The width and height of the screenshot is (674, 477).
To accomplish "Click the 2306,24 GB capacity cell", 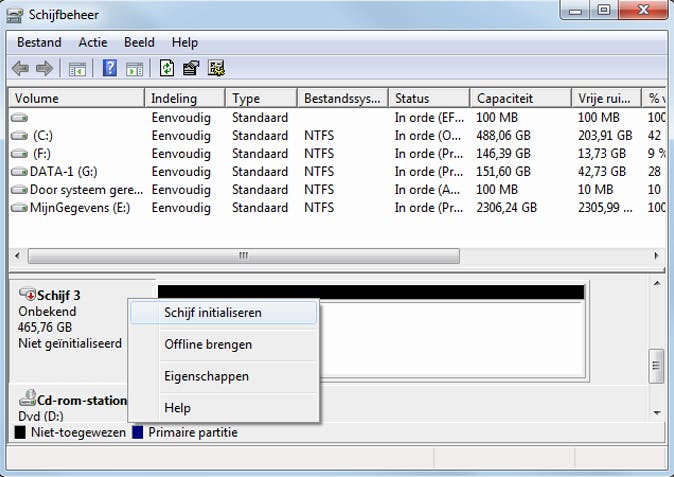I will [x=506, y=208].
